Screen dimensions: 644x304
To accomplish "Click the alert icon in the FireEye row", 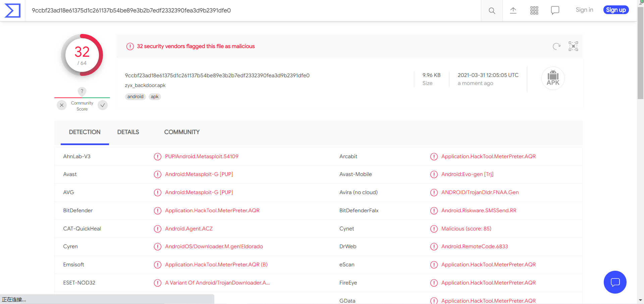I will coord(434,283).
